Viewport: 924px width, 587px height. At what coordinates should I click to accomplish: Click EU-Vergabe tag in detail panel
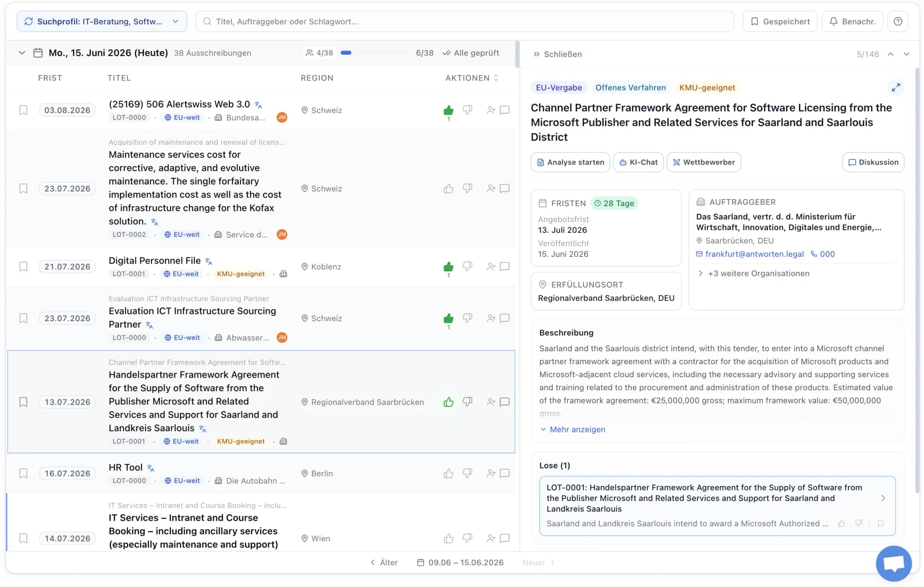[559, 88]
